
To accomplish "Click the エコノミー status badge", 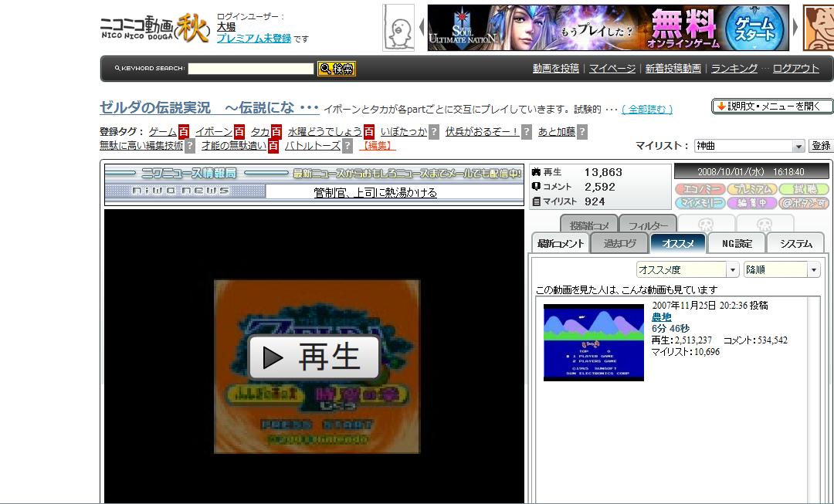I will [x=700, y=189].
